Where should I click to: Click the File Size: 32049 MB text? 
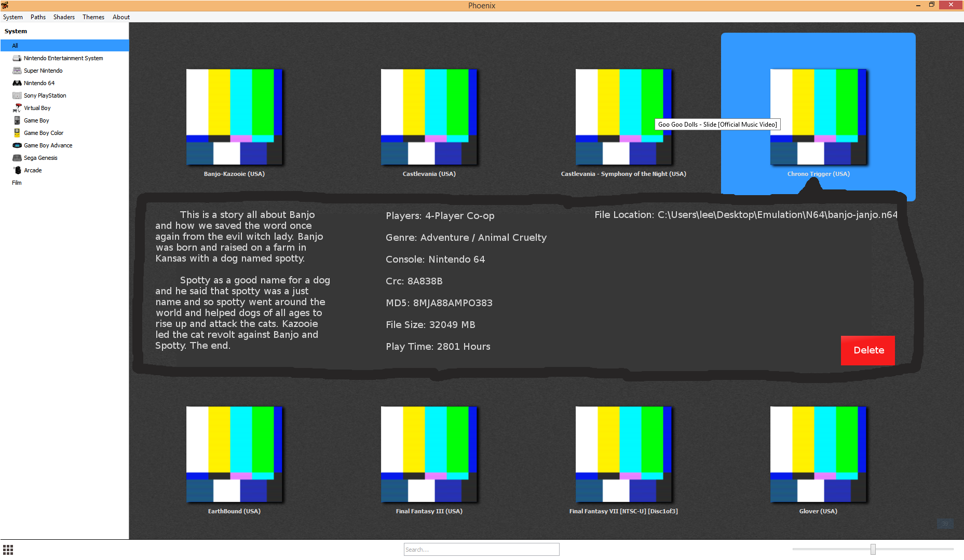pyautogui.click(x=430, y=325)
